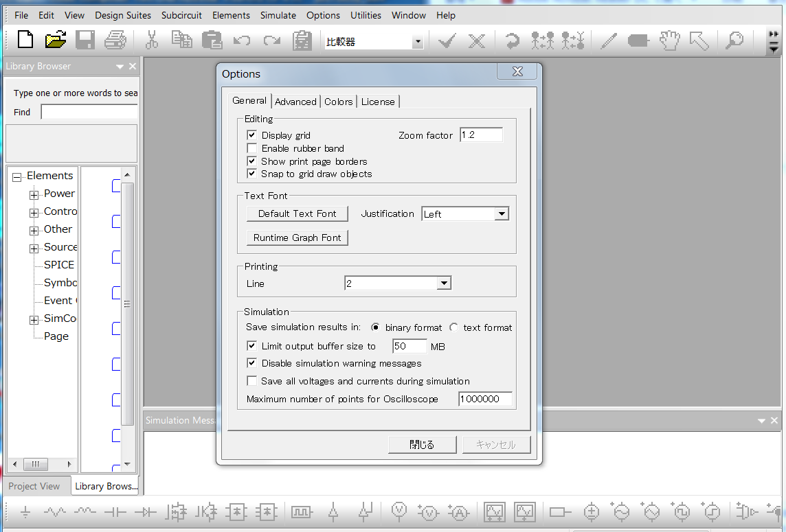Screen dimensions: 786x532
Task: Insert a diode from the element bar
Action: [146, 512]
